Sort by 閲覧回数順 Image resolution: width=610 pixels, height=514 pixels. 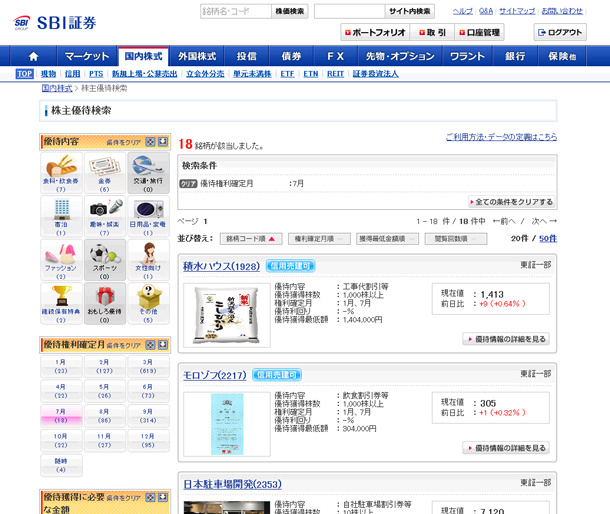pos(456,239)
